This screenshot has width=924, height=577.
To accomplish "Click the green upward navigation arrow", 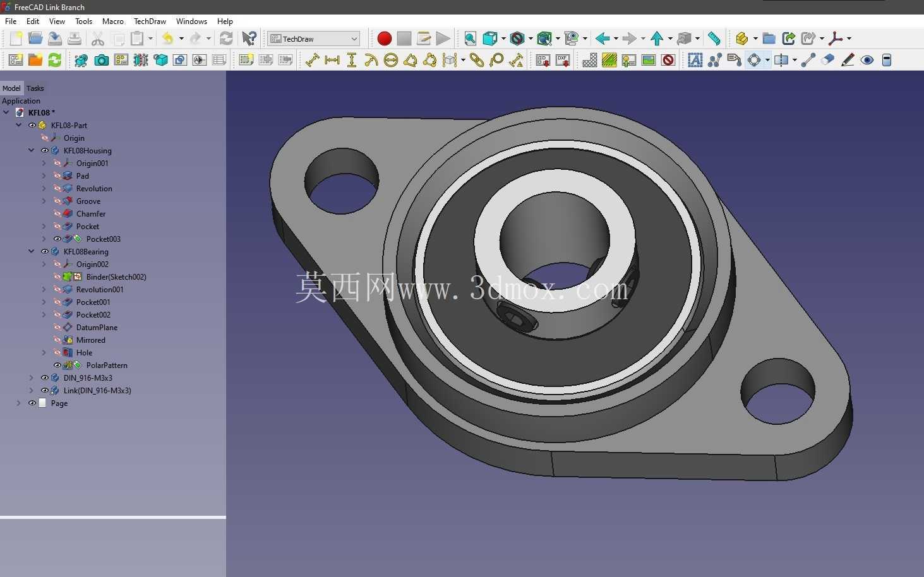I will pos(657,39).
